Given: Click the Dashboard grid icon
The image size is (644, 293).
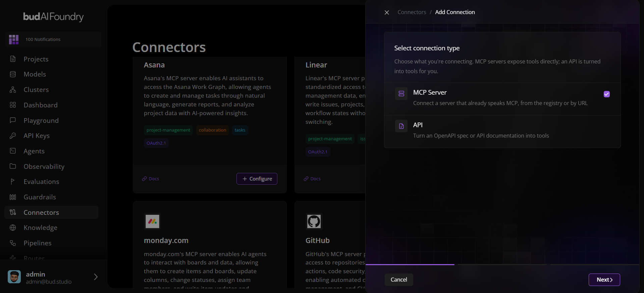Looking at the screenshot, I should [13, 105].
